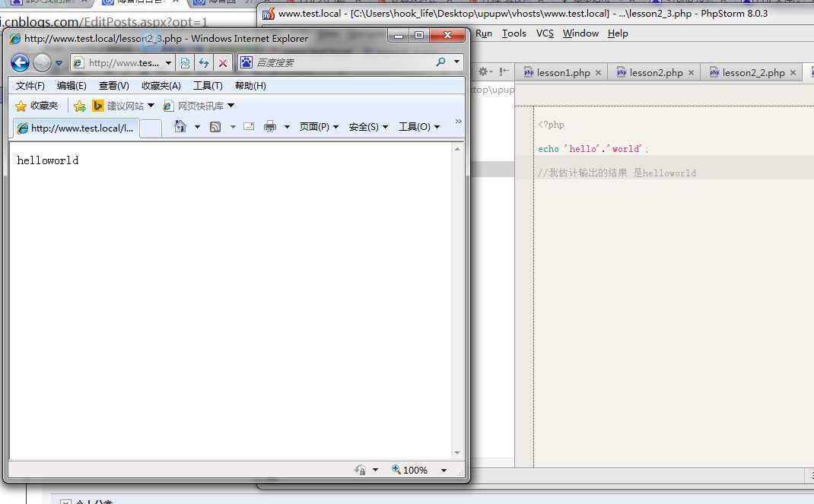Close the lesson2_2.php editor tab

793,72
